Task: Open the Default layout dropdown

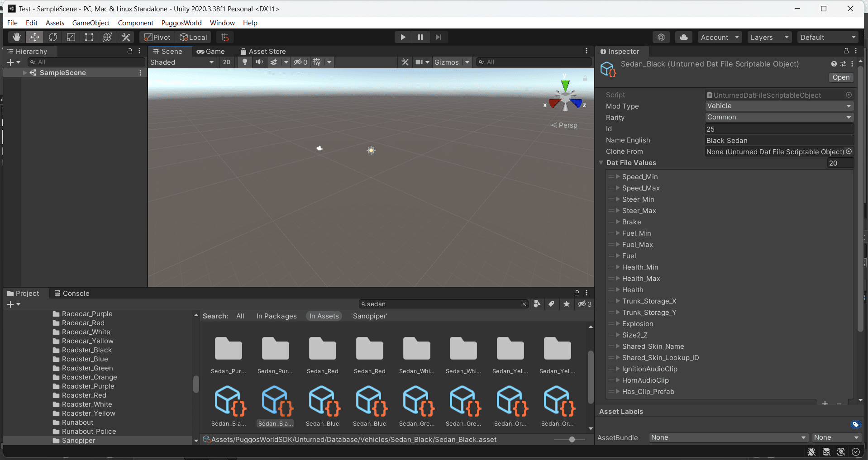Action: (x=828, y=37)
